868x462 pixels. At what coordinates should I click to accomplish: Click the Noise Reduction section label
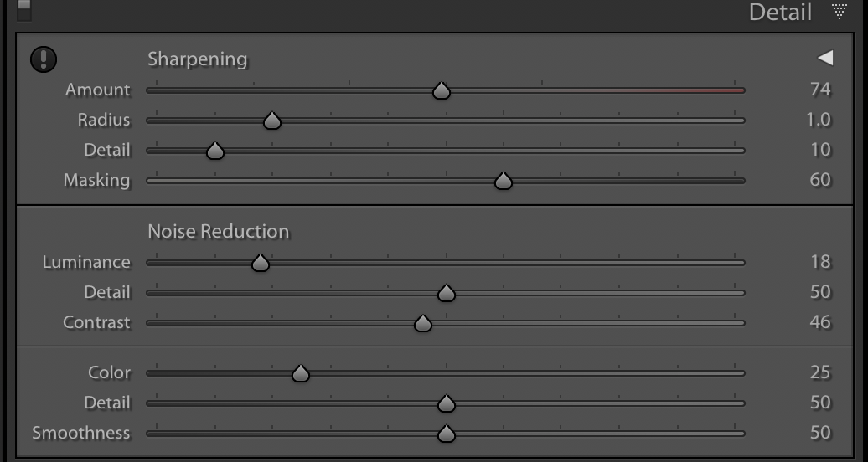pyautogui.click(x=219, y=231)
